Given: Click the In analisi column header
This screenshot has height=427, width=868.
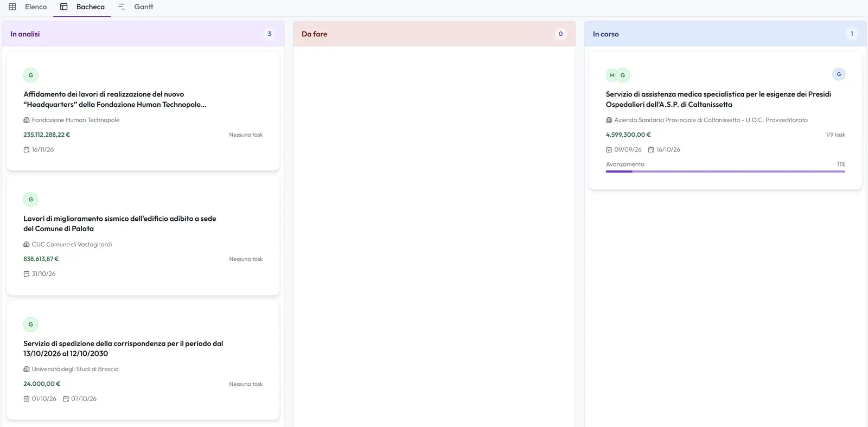Looking at the screenshot, I should click(x=143, y=34).
